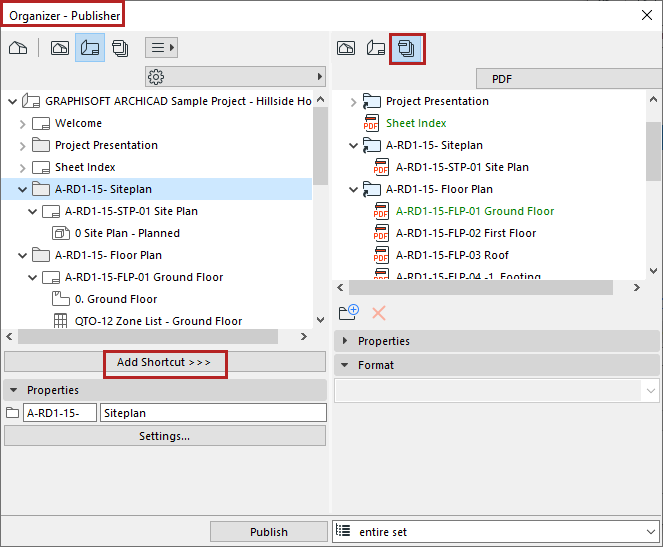Click the PDF icon beside A-RD1-15-FLP-03 Roof

coord(381,255)
